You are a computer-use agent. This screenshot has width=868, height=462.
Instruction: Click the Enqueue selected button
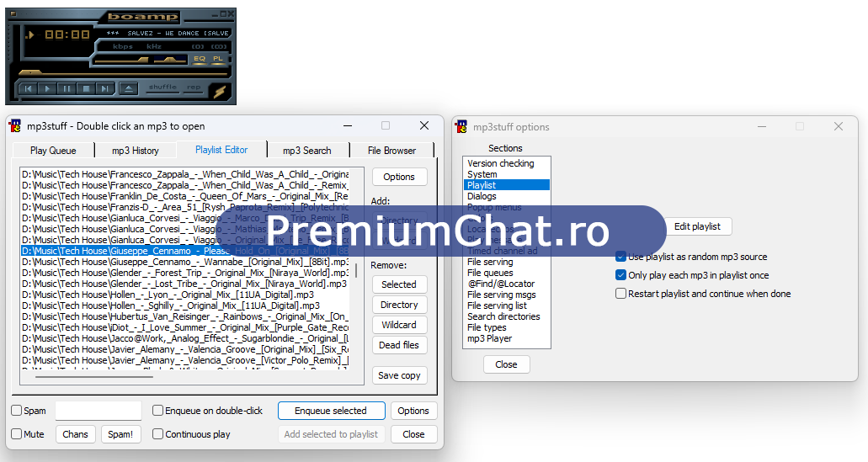point(331,411)
